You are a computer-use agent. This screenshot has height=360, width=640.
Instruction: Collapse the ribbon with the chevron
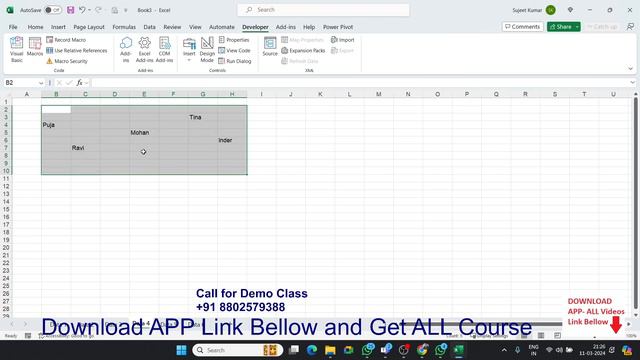coord(630,69)
